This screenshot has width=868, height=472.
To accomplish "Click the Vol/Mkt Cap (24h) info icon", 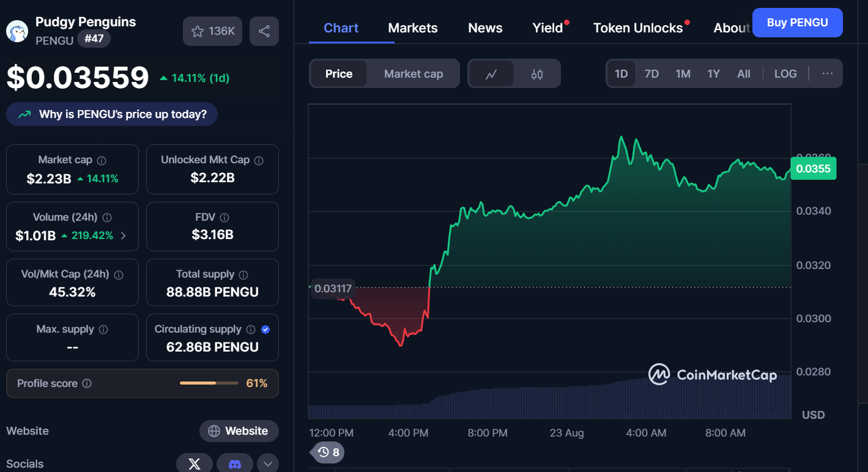I will click(x=119, y=275).
